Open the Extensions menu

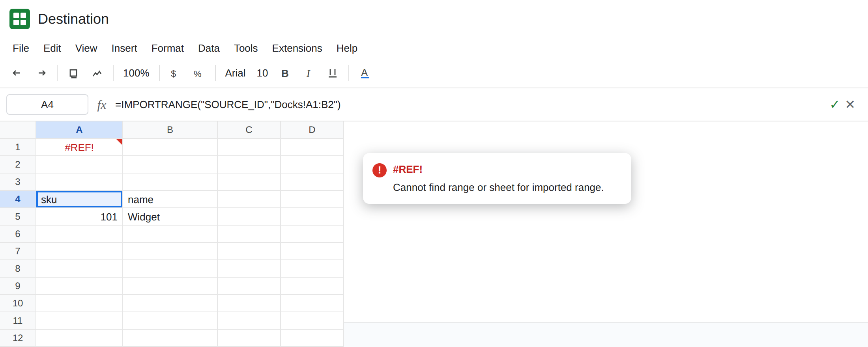point(297,48)
